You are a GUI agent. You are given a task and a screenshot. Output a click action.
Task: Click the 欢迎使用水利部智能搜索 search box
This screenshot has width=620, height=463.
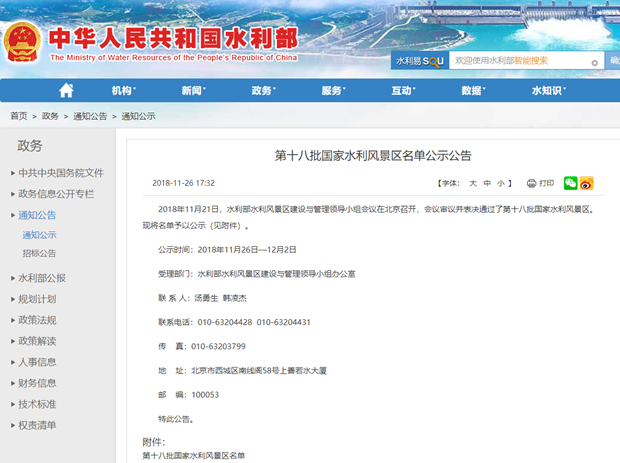(522, 61)
